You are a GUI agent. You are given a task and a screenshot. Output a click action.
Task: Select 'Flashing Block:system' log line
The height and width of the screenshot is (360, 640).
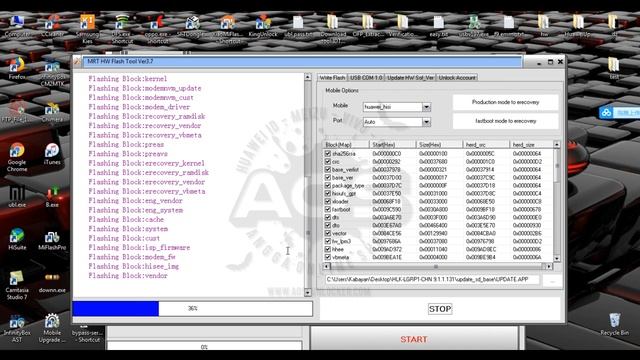click(x=128, y=229)
